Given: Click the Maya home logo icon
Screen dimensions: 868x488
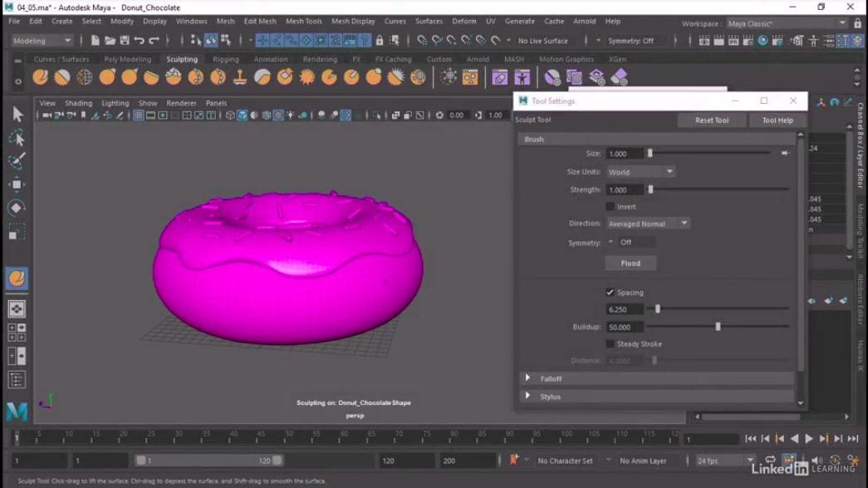Looking at the screenshot, I should pyautogui.click(x=17, y=411).
